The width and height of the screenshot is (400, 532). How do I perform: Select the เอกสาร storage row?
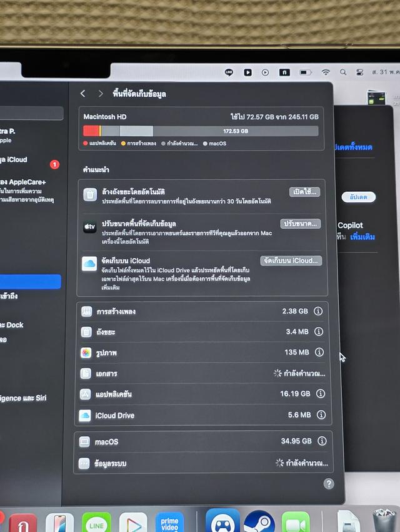point(202,373)
